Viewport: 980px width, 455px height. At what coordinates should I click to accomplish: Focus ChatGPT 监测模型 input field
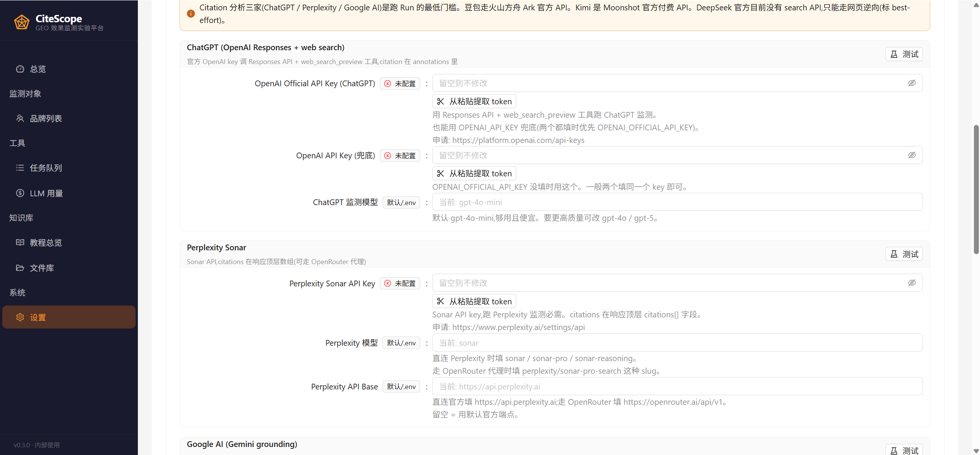point(677,202)
